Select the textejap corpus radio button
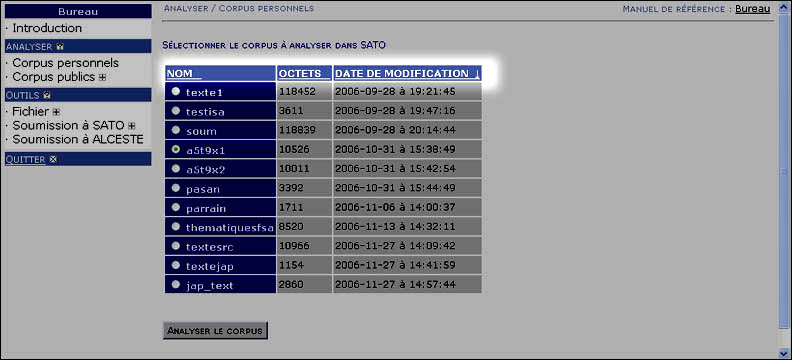The width and height of the screenshot is (792, 360). click(175, 265)
